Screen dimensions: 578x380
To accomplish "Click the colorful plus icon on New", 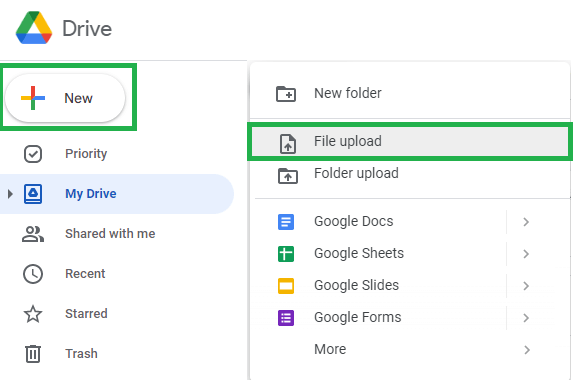I will pyautogui.click(x=33, y=98).
